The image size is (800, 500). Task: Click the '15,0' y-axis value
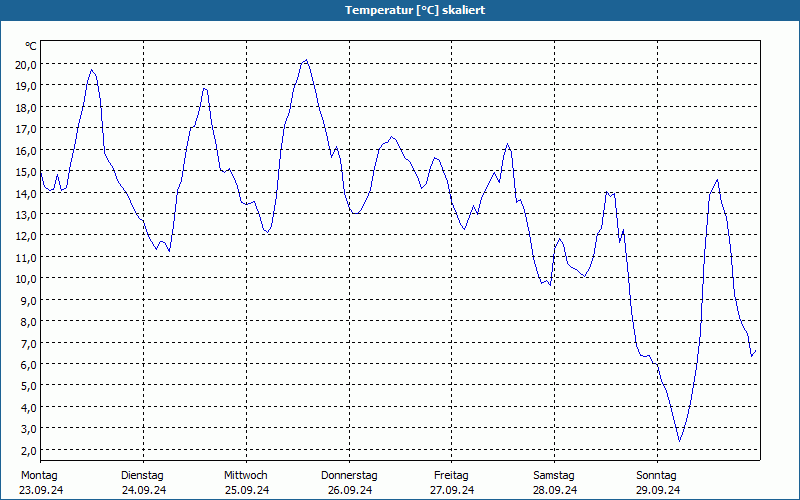26,171
